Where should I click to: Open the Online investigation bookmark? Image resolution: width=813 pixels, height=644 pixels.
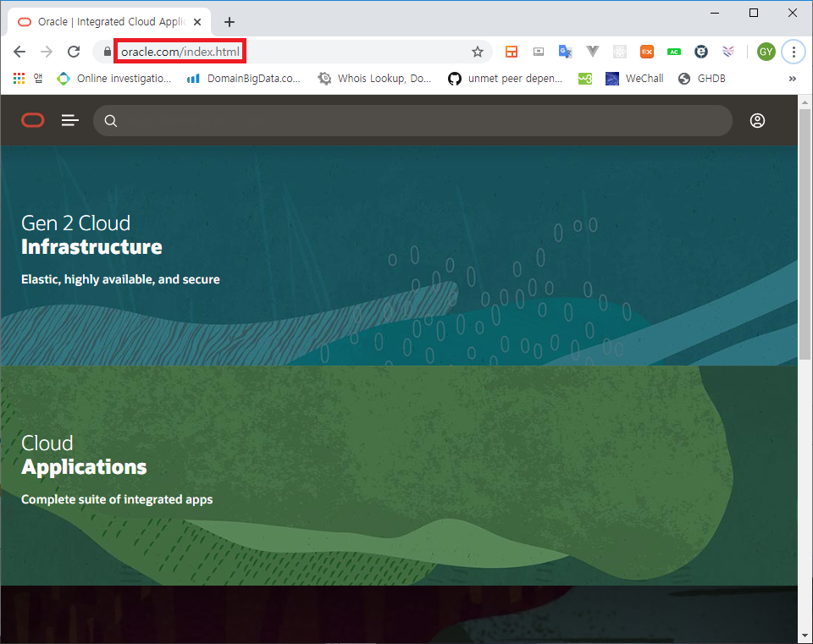113,78
